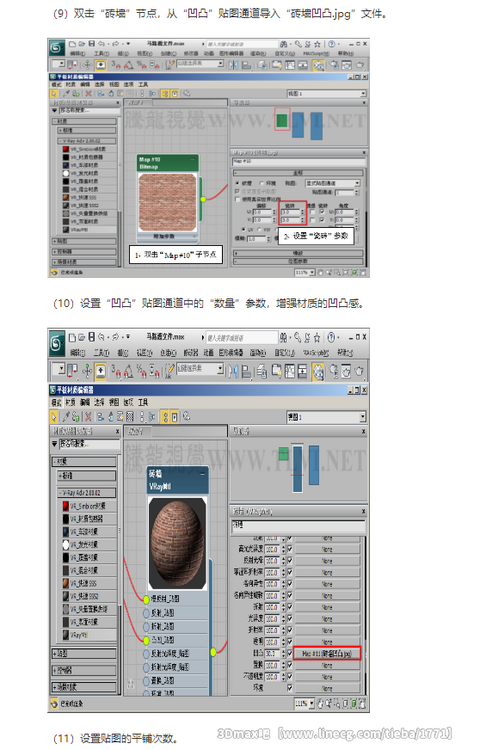Click the pan hand icon in step 10 editor footer

(x=320, y=704)
